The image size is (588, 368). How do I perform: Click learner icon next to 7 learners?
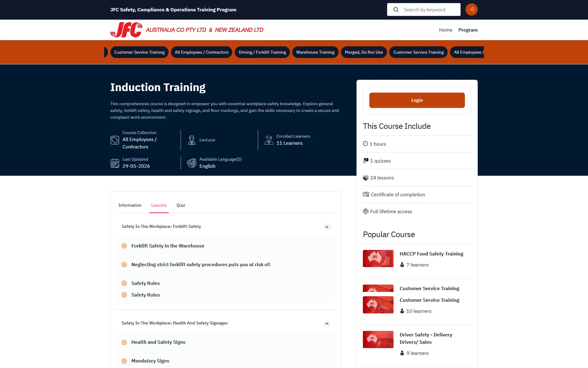tap(402, 265)
